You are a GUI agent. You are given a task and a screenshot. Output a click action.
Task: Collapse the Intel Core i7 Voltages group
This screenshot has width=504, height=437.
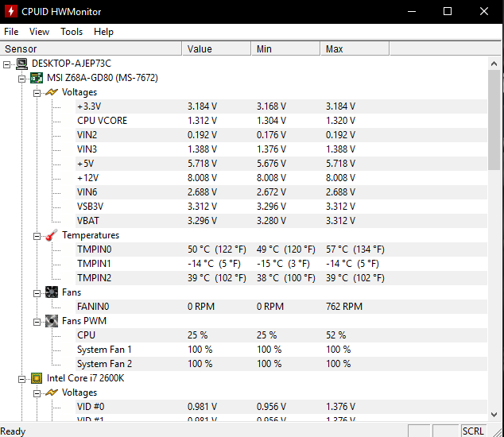pos(37,393)
